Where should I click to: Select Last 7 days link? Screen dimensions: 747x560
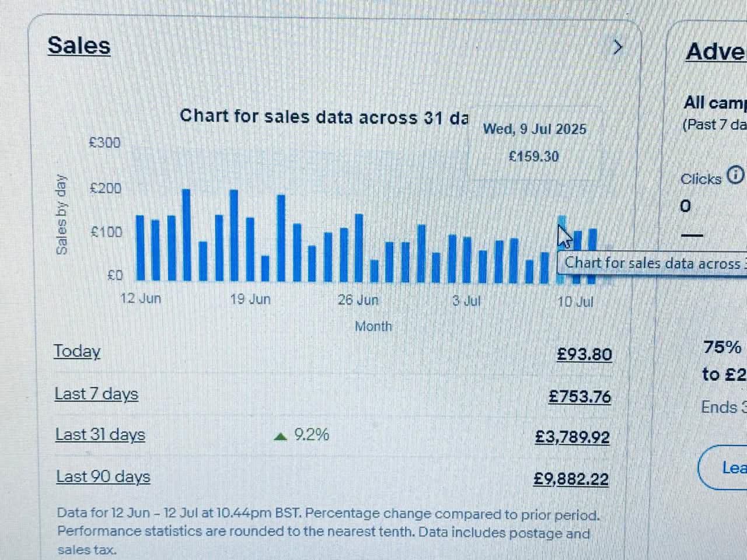96,394
